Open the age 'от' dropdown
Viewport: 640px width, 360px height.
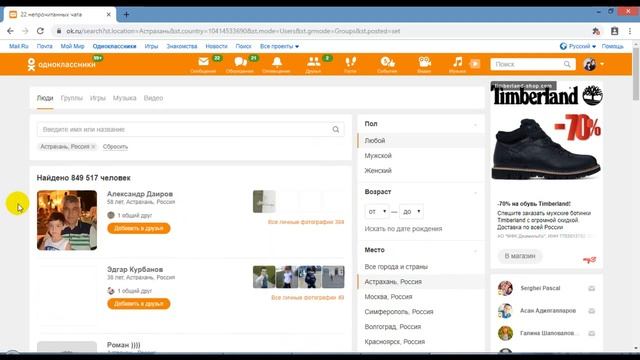[x=377, y=211]
